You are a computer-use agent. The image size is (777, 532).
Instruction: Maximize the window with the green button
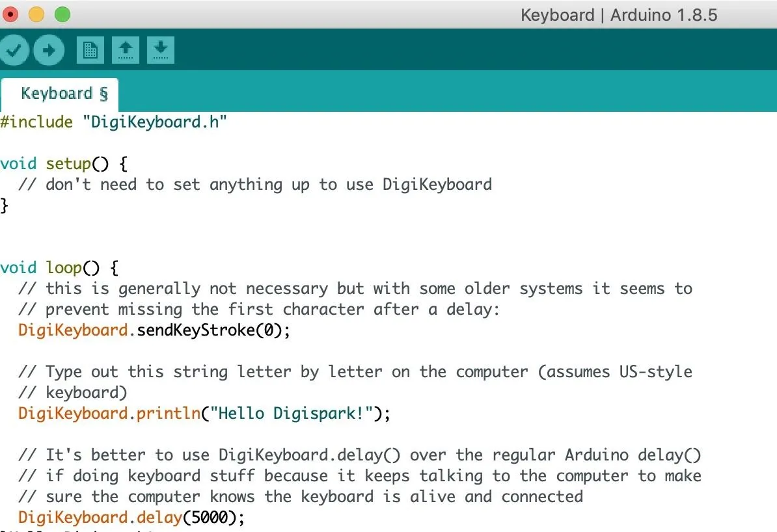[62, 14]
